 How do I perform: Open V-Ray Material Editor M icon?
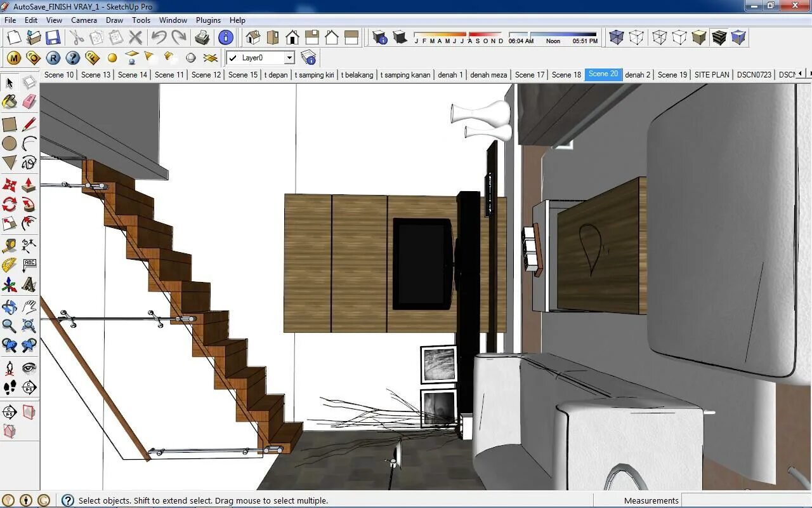pyautogui.click(x=14, y=58)
